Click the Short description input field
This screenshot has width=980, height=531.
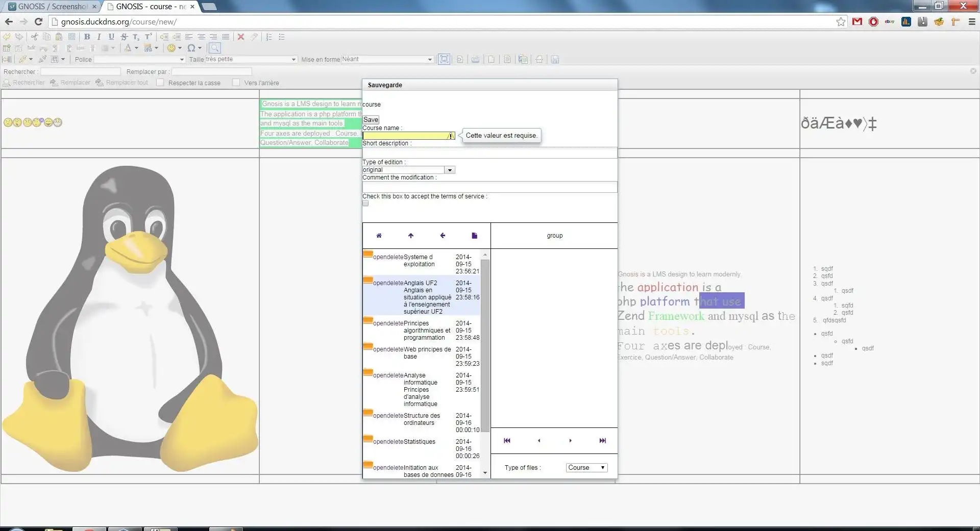tap(490, 153)
